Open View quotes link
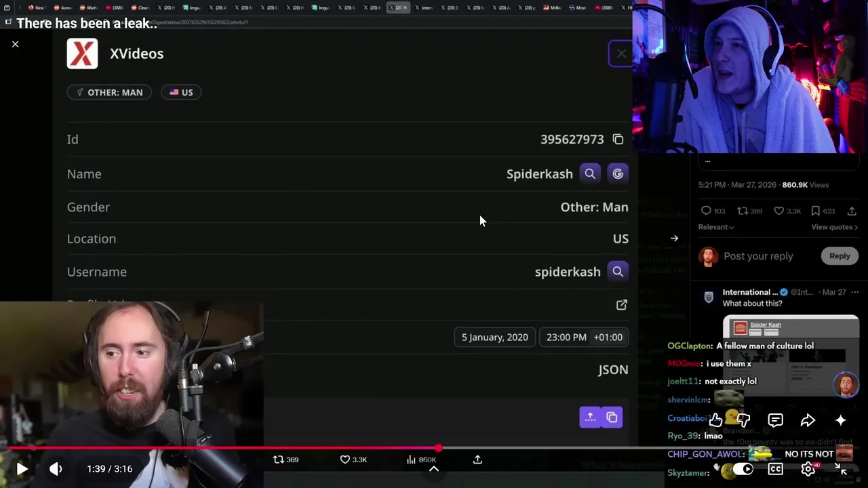This screenshot has width=868, height=488. click(x=834, y=227)
